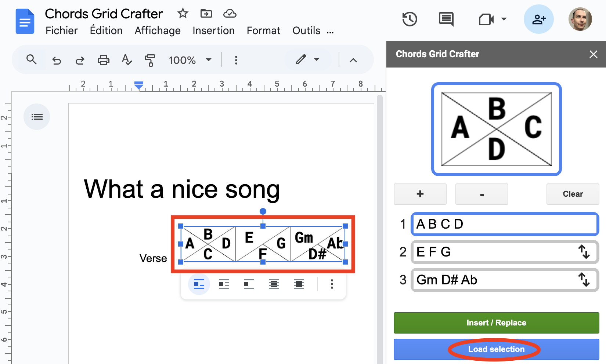This screenshot has width=606, height=364.
Task: Select inline image wrap option
Action: pos(199,284)
